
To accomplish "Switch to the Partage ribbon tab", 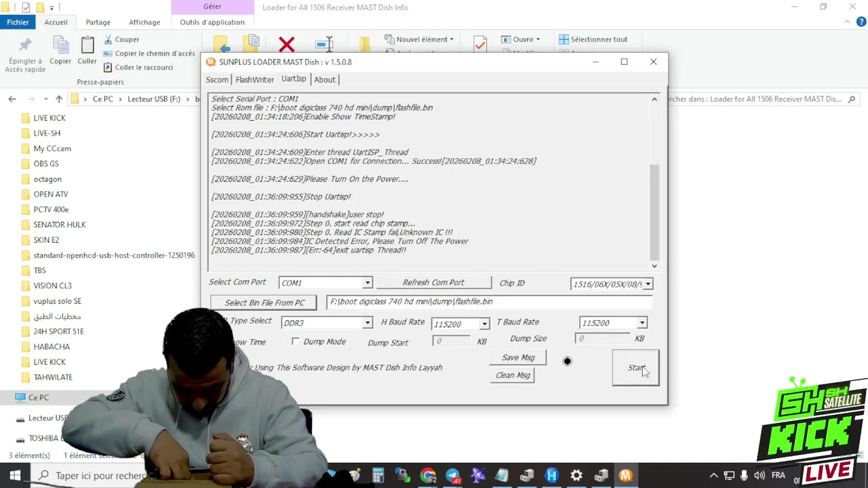I will [98, 22].
